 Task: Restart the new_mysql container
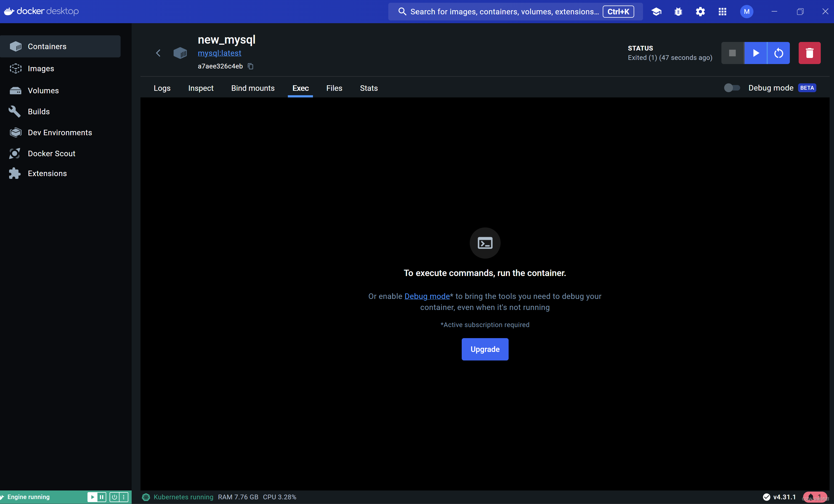tap(779, 53)
